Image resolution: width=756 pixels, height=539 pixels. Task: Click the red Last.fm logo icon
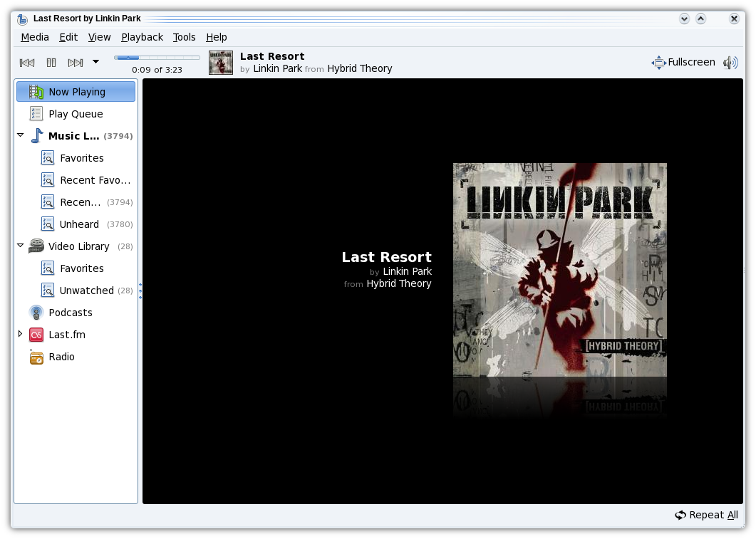tap(36, 335)
